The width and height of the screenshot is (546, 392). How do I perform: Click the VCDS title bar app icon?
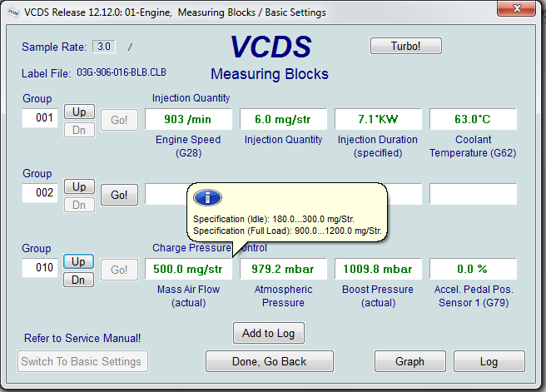coord(13,12)
